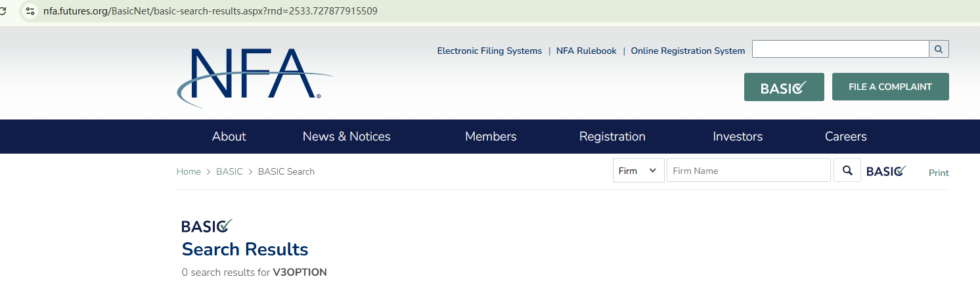This screenshot has width=980, height=281.
Task: Open the Investors menu
Action: (738, 137)
